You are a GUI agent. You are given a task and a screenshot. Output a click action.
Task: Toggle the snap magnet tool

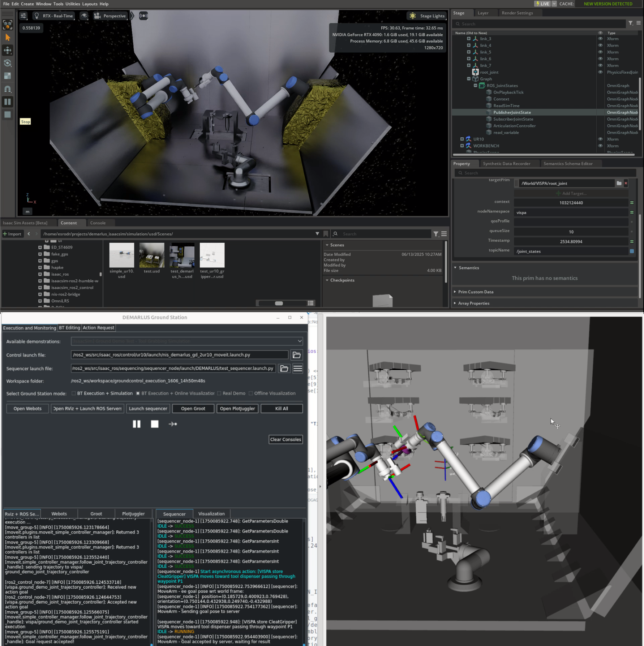coord(8,89)
